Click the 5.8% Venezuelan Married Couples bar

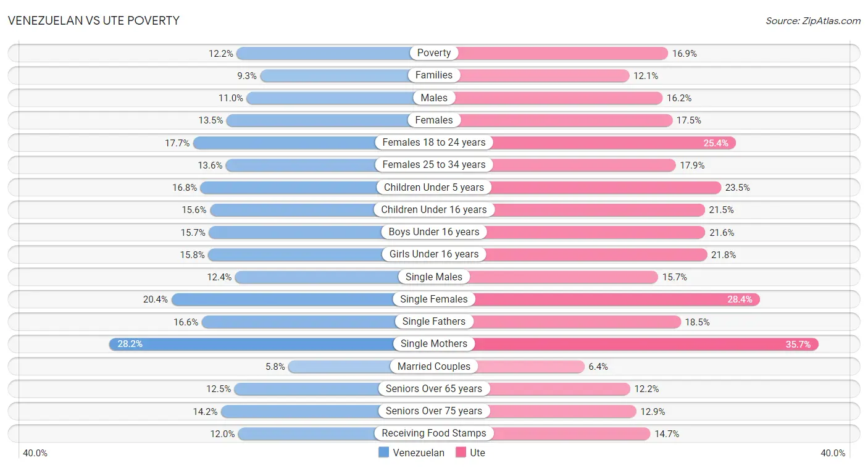[x=361, y=366]
